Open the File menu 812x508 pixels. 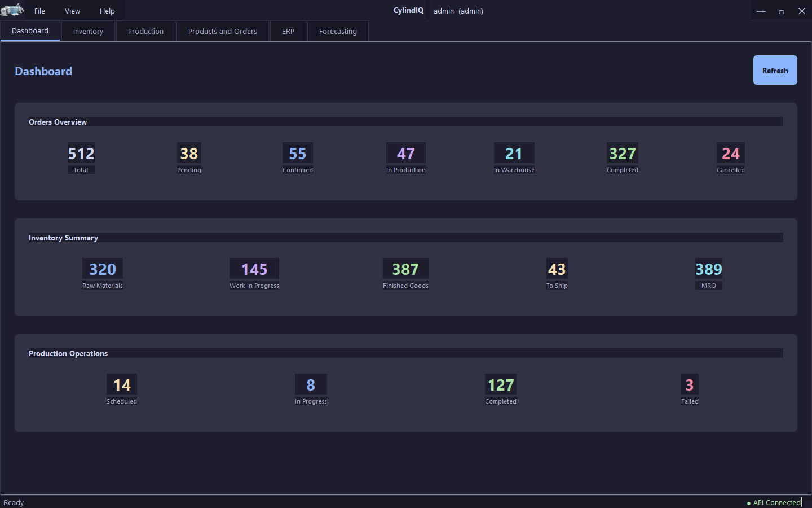pyautogui.click(x=39, y=11)
